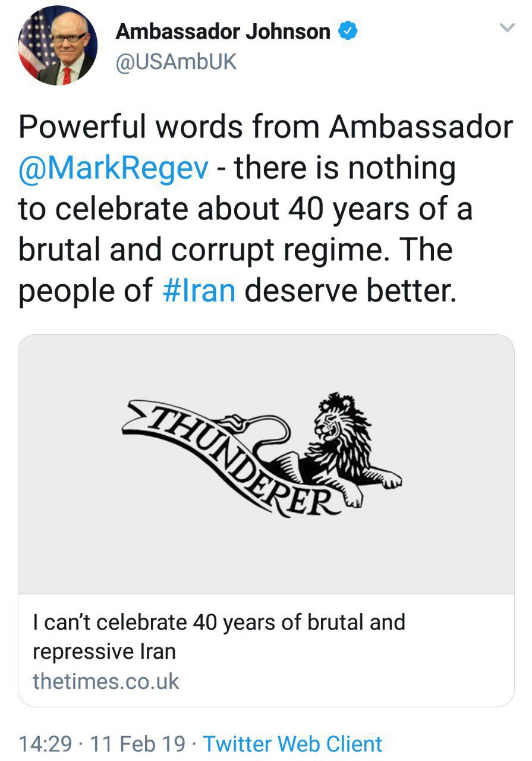Open article headline "I can't celebrate 40 years"

pos(219,622)
